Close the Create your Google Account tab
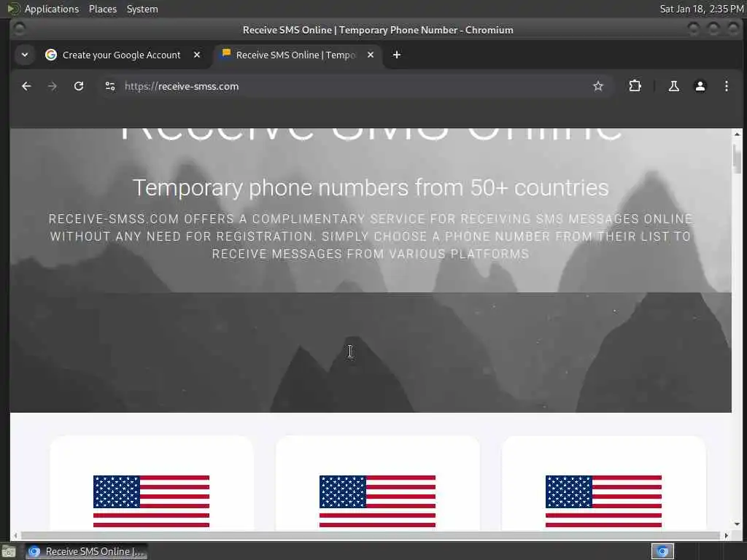The image size is (747, 560). point(197,55)
